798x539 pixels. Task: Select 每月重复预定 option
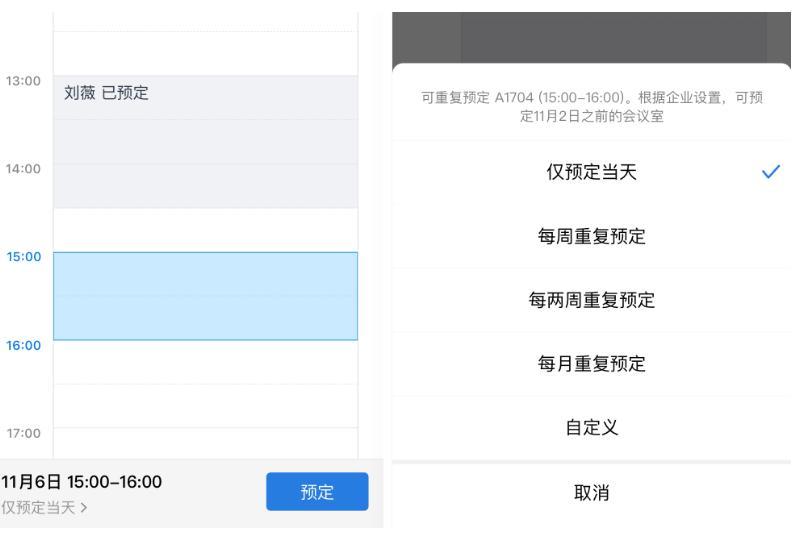pyautogui.click(x=591, y=364)
